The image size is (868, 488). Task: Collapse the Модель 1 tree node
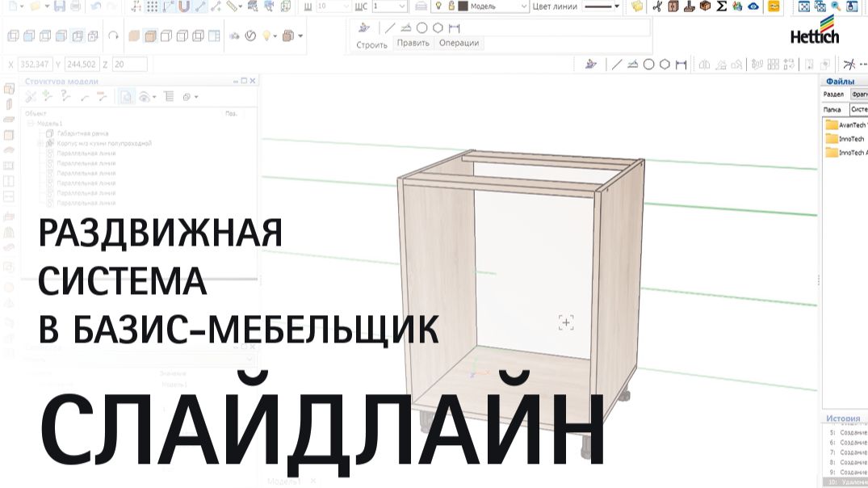31,124
